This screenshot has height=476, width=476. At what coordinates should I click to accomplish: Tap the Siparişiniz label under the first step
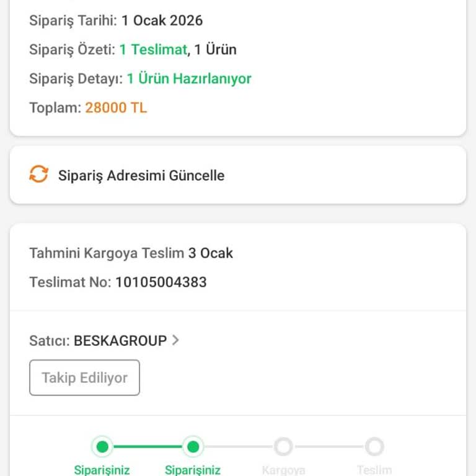(102, 470)
